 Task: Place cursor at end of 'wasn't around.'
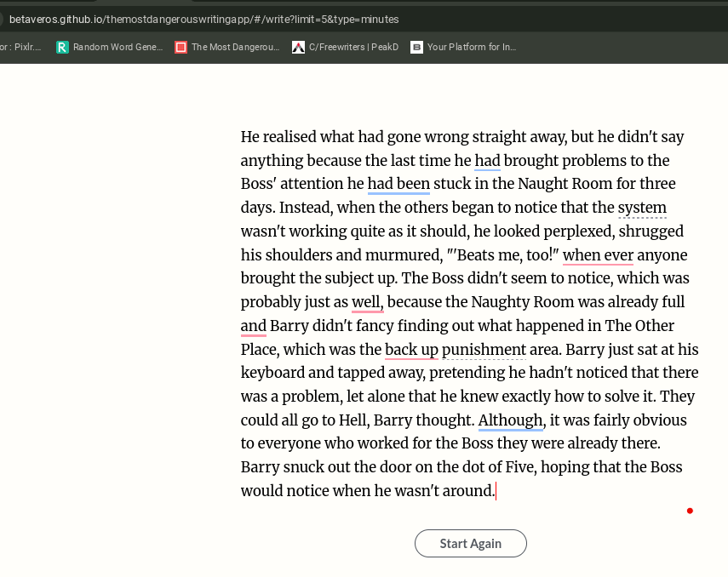(x=496, y=491)
